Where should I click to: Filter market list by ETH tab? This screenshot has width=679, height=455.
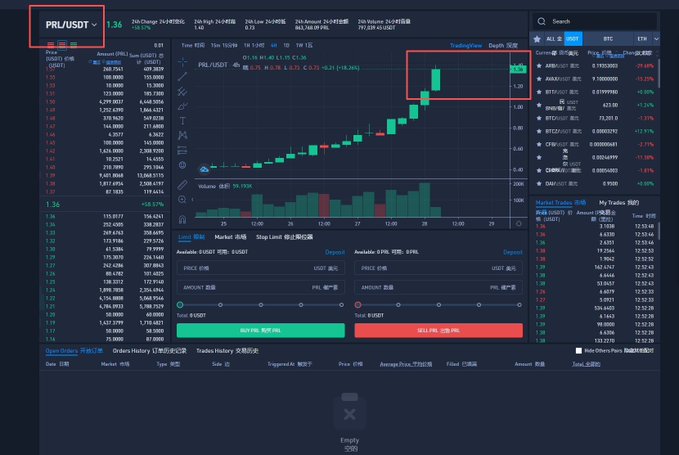(642, 39)
